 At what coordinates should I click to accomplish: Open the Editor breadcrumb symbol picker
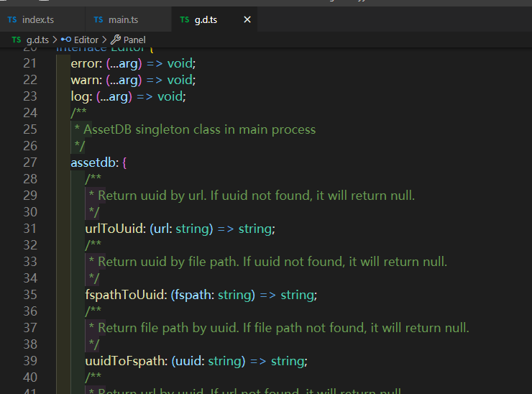pyautogui.click(x=86, y=40)
